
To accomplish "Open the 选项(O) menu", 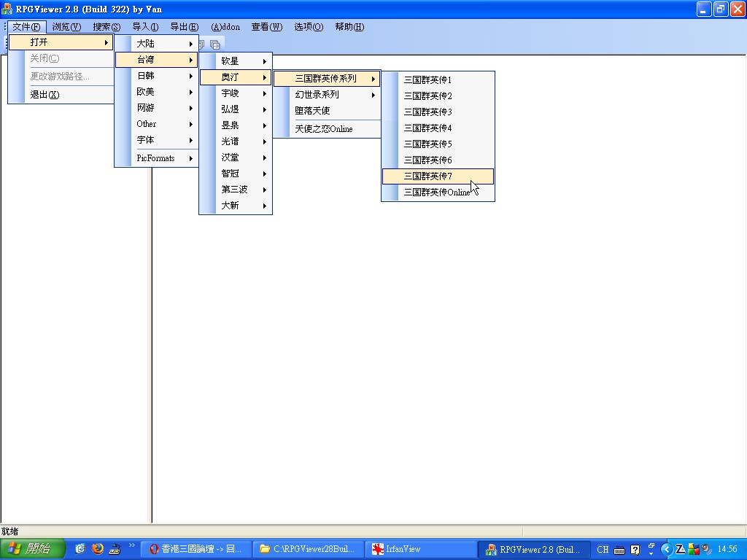I will click(309, 27).
